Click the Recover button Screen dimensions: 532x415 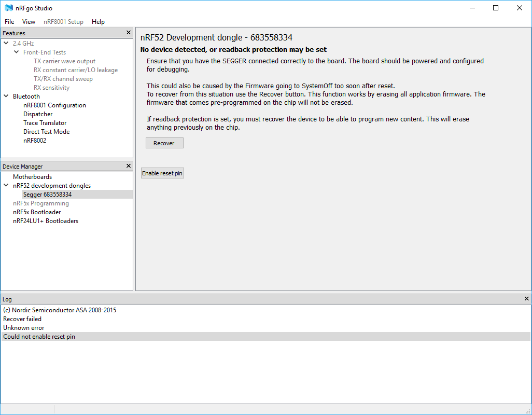pos(164,143)
